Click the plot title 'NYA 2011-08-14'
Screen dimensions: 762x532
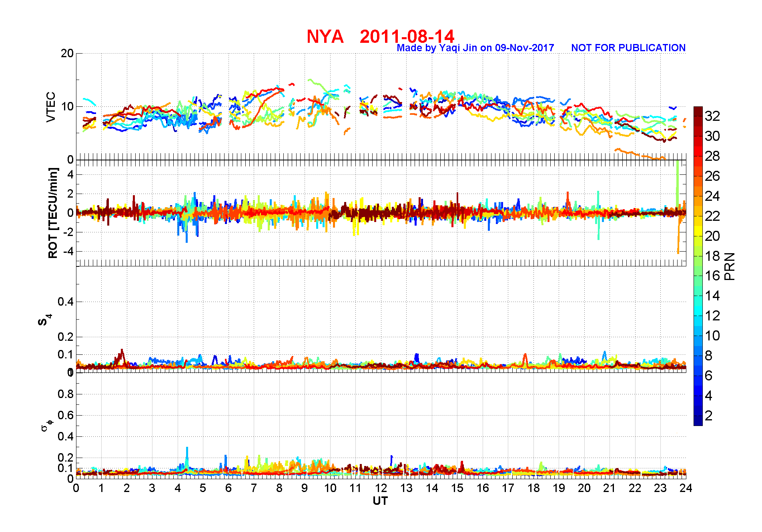(x=381, y=37)
